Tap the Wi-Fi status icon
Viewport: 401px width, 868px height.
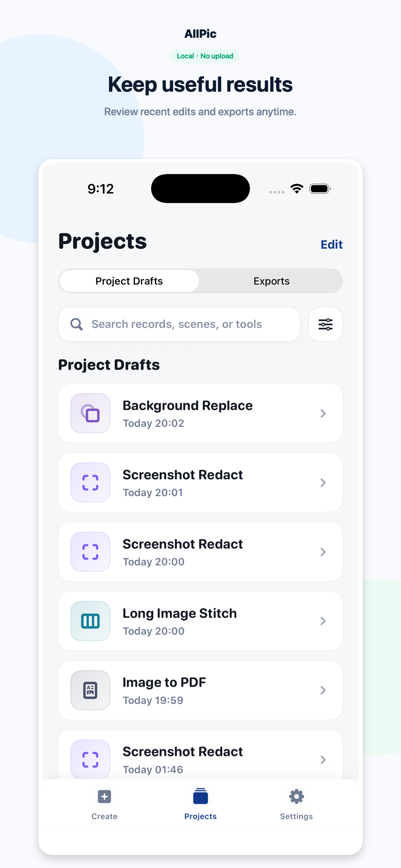point(297,189)
